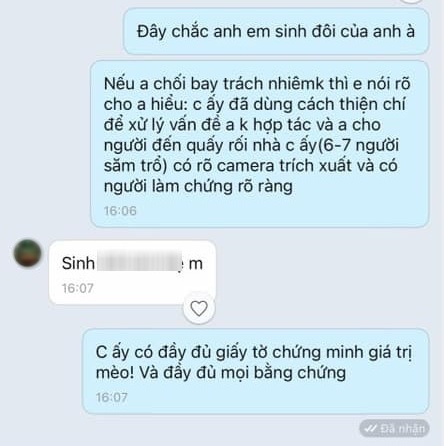Select the "C ấy có đầy đủ giấy tờ" message

click(x=255, y=371)
